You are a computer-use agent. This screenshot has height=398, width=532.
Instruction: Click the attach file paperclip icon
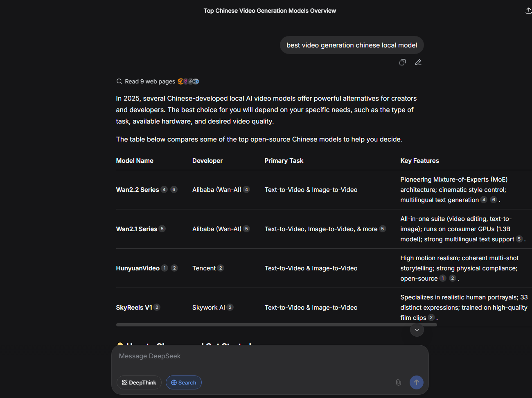click(398, 382)
